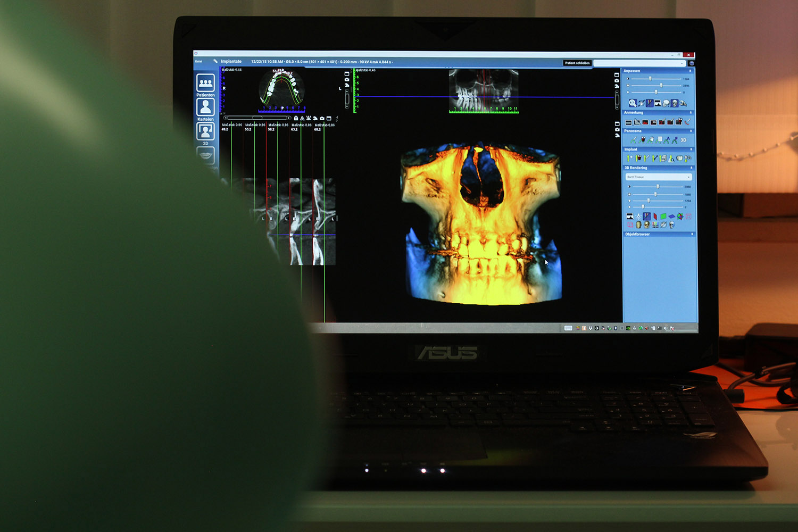Screen dimensions: 798x532
Task: Switch to the 2D view icon
Action: [x=205, y=131]
